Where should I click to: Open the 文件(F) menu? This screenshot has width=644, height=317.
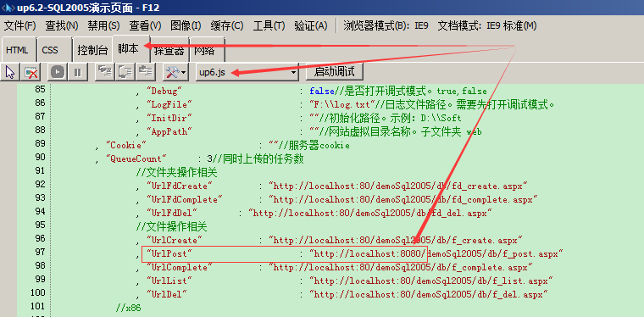coord(20,26)
